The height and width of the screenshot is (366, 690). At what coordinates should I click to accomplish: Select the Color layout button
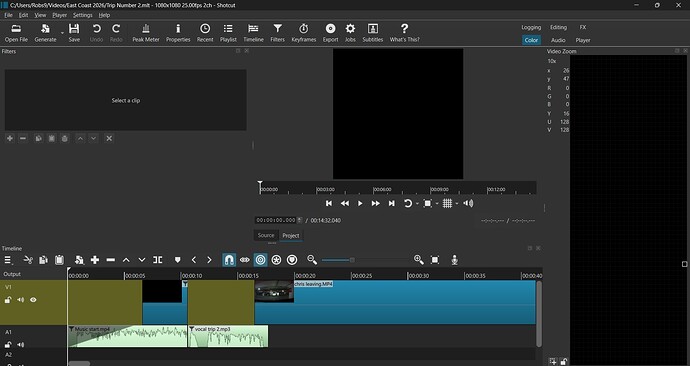point(531,40)
